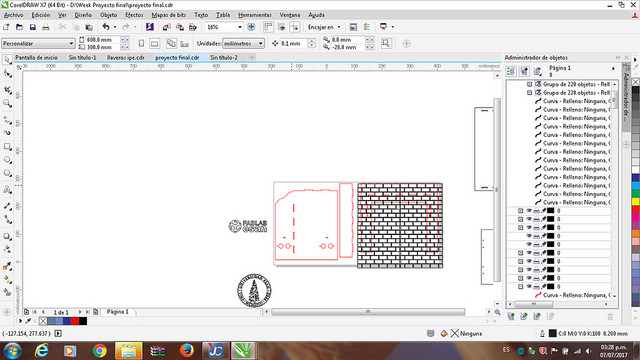Select the Connector tool

point(7,220)
